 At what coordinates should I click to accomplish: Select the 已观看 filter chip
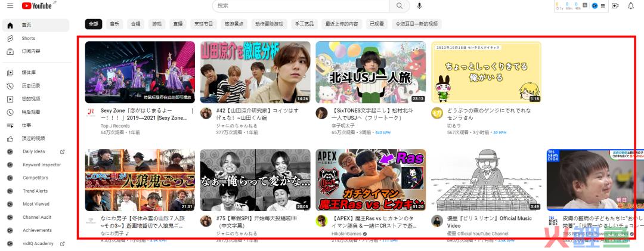377,24
